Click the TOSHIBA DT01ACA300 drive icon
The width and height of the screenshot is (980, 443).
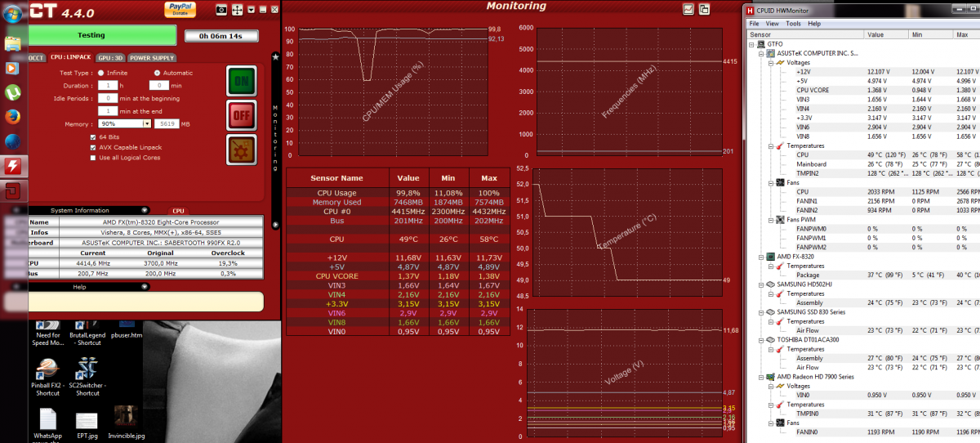click(770, 340)
